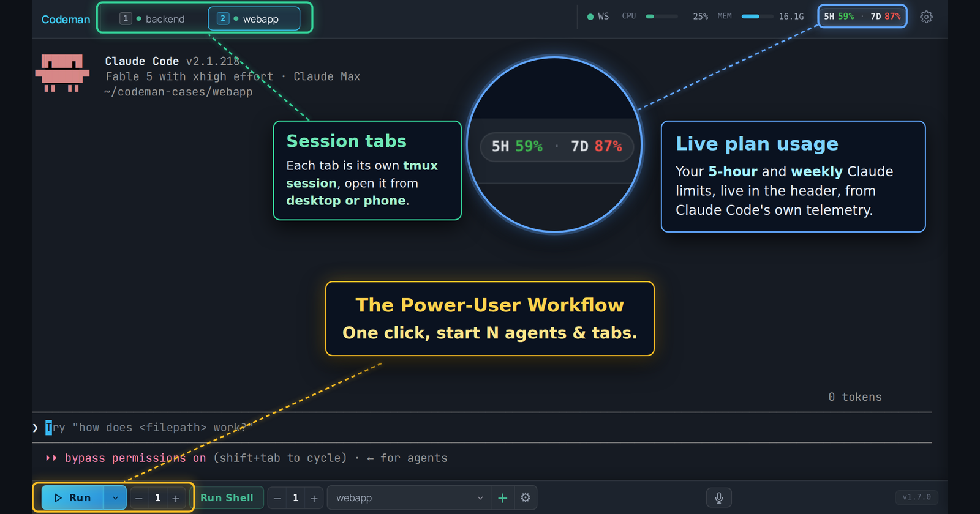This screenshot has height=514, width=980.
Task: Click the MEM usage bar
Action: [x=757, y=17]
